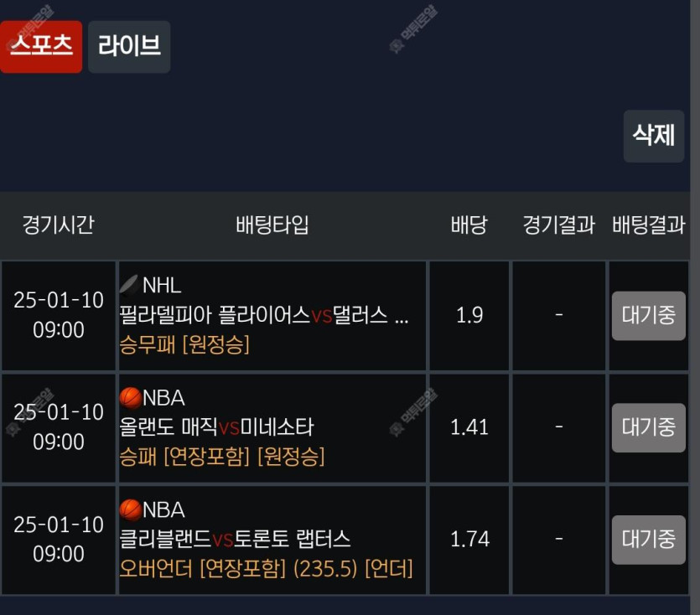Click 대기중 status for Orlando Magic bet

[x=648, y=427]
